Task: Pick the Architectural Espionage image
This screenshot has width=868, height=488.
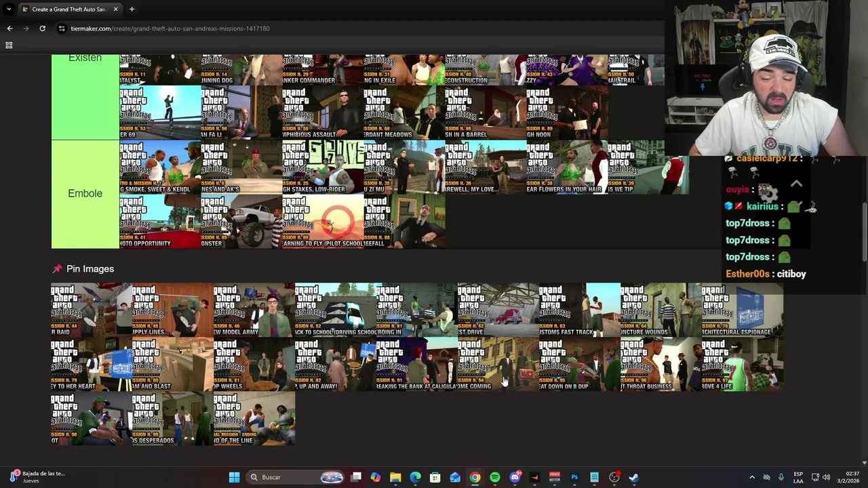Action: (743, 310)
